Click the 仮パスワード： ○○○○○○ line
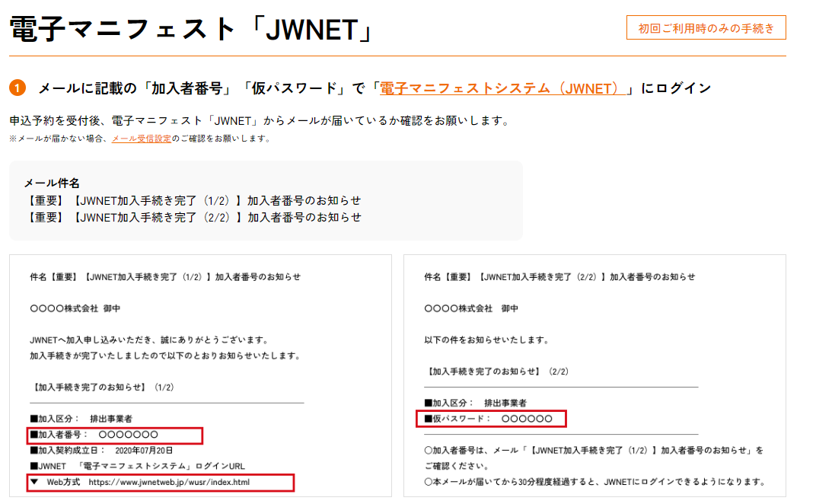The width and height of the screenshot is (816, 504). click(x=491, y=419)
